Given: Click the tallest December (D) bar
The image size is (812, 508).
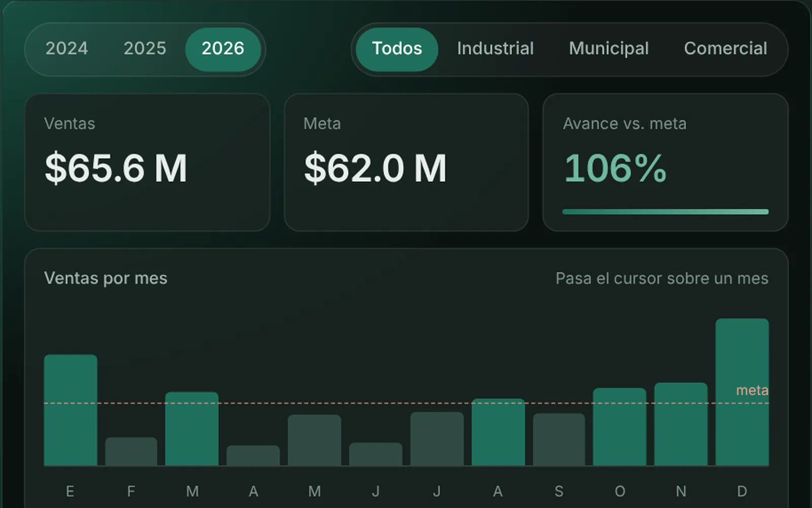Looking at the screenshot, I should [742, 392].
